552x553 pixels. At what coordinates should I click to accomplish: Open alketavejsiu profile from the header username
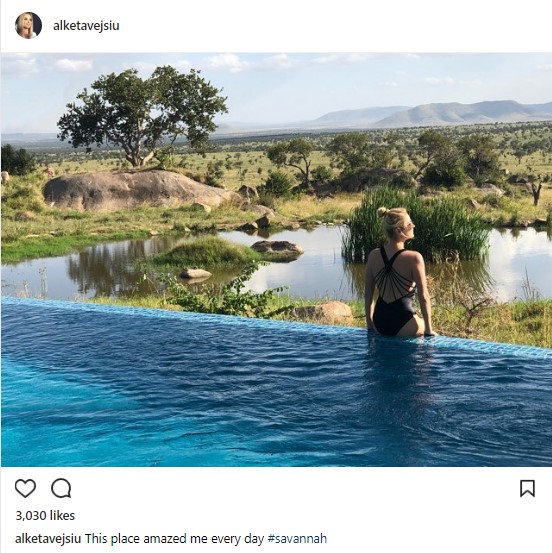pyautogui.click(x=86, y=26)
